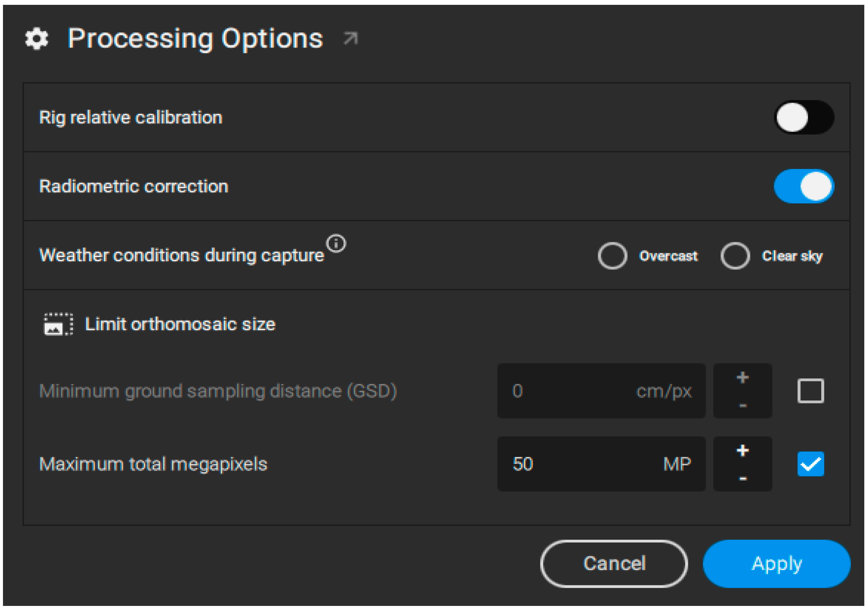Click the Processing Options title text
Image resolution: width=868 pixels, height=610 pixels.
(195, 39)
